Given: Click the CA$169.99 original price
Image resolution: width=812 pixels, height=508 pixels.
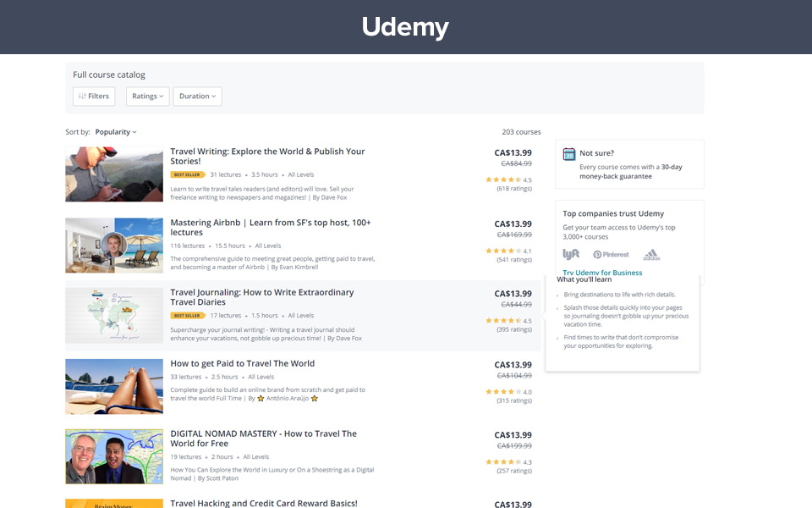Looking at the screenshot, I should pyautogui.click(x=514, y=235).
